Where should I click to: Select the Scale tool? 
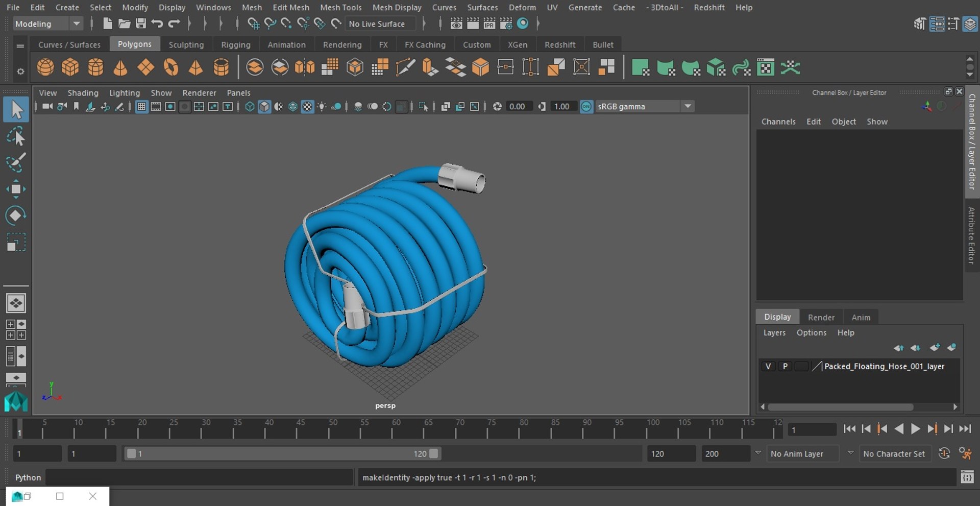[x=16, y=242]
